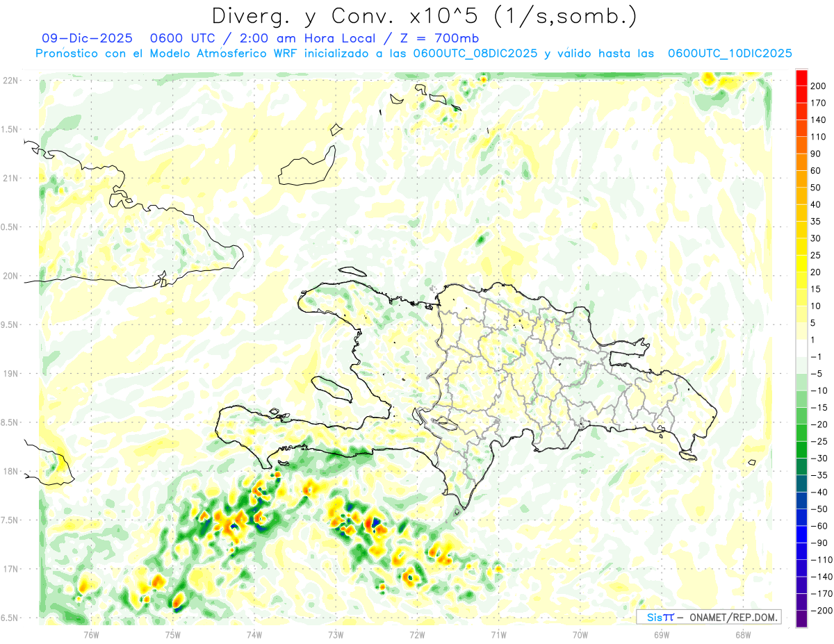Click the 9.5N latitude axis label
Image resolution: width=834 pixels, height=644 pixels.
click(9, 324)
